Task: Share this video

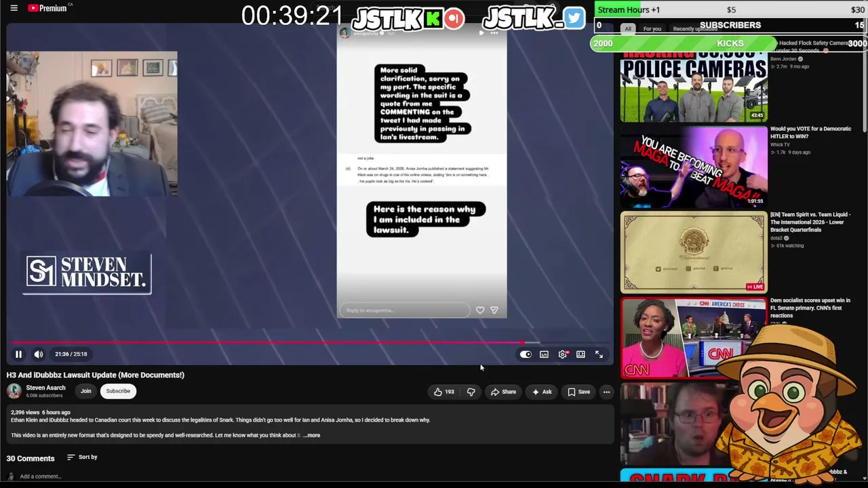Action: click(503, 392)
